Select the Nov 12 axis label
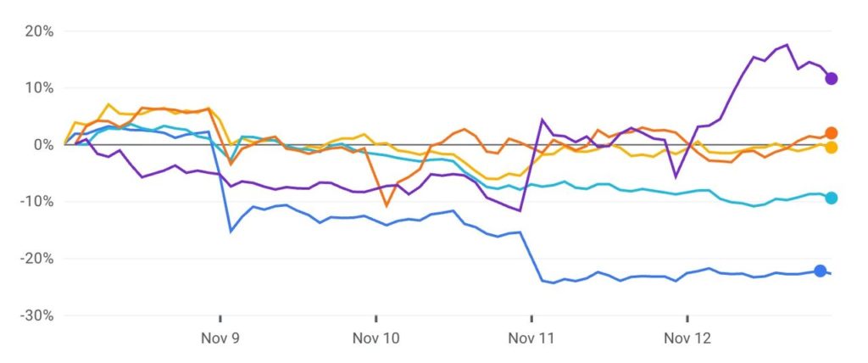The width and height of the screenshot is (868, 363). click(687, 338)
